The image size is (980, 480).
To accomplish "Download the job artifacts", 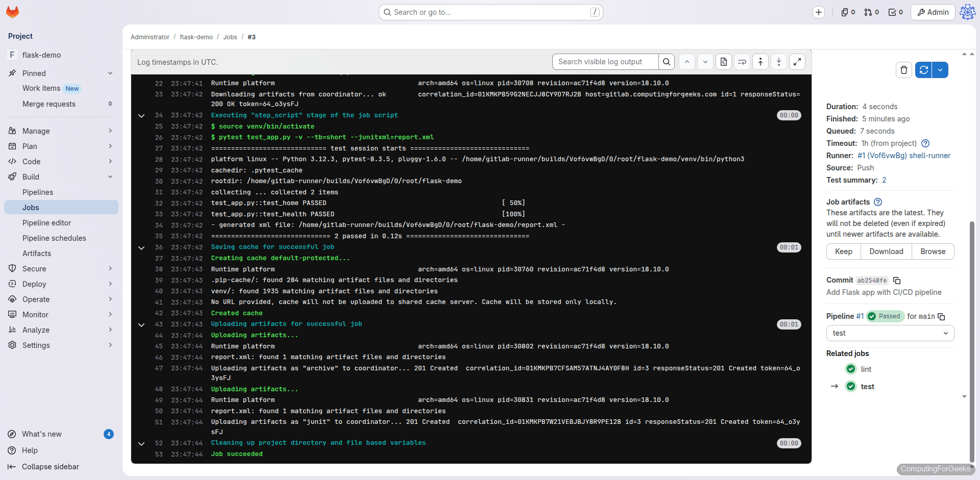I will coord(886,251).
